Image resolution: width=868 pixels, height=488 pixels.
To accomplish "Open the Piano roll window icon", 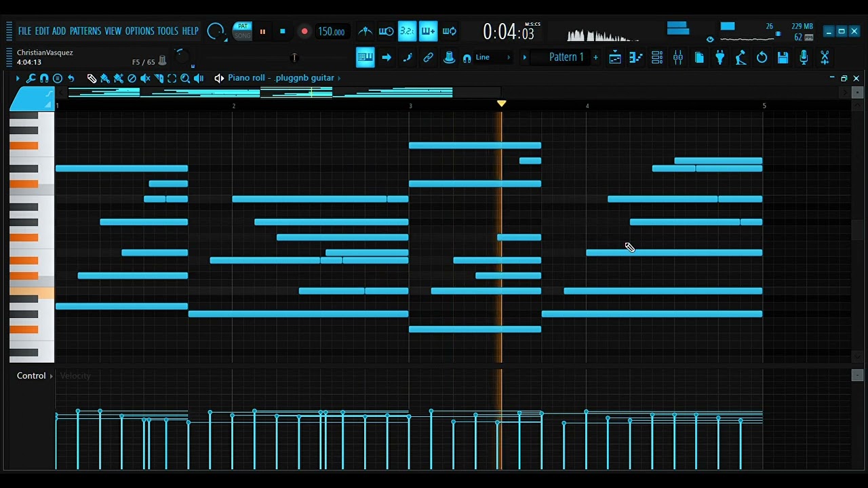I will (636, 58).
